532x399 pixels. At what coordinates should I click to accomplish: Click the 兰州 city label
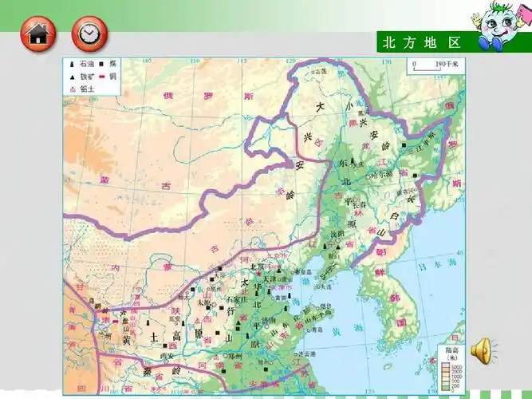(104, 337)
